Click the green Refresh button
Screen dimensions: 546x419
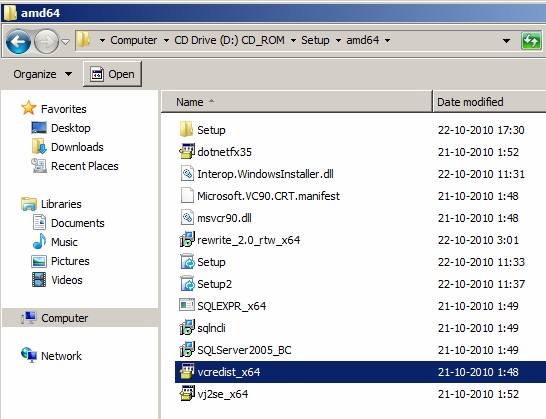531,41
